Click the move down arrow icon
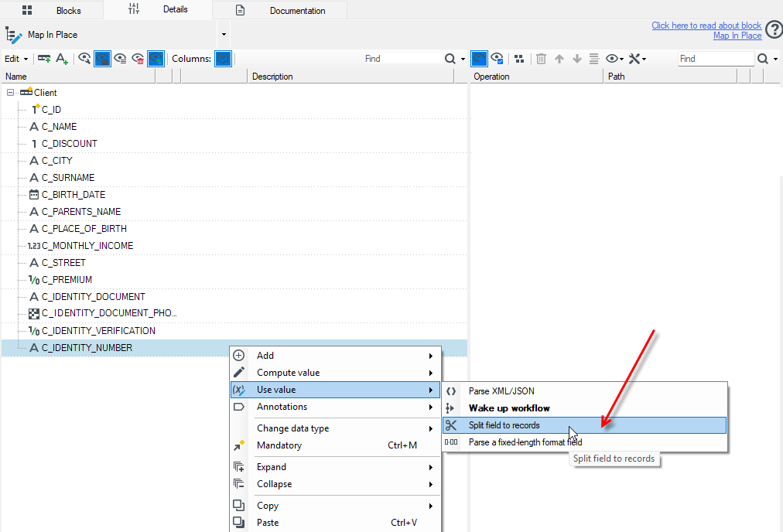 click(576, 59)
